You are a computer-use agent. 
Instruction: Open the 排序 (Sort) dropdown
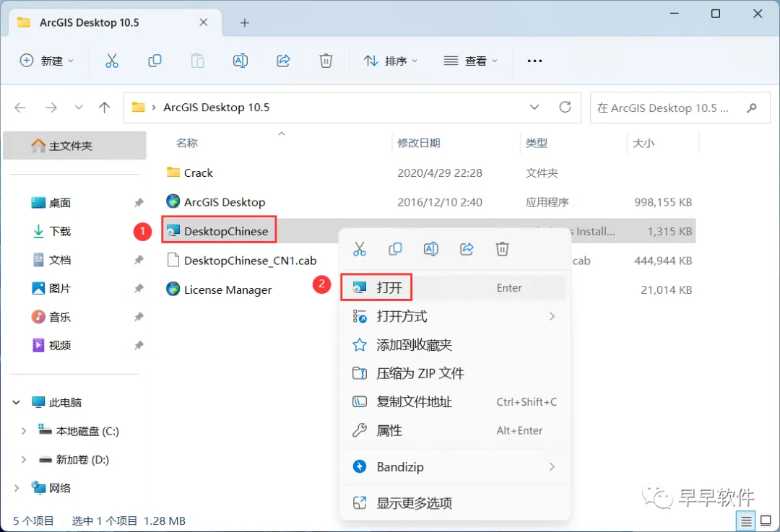391,61
